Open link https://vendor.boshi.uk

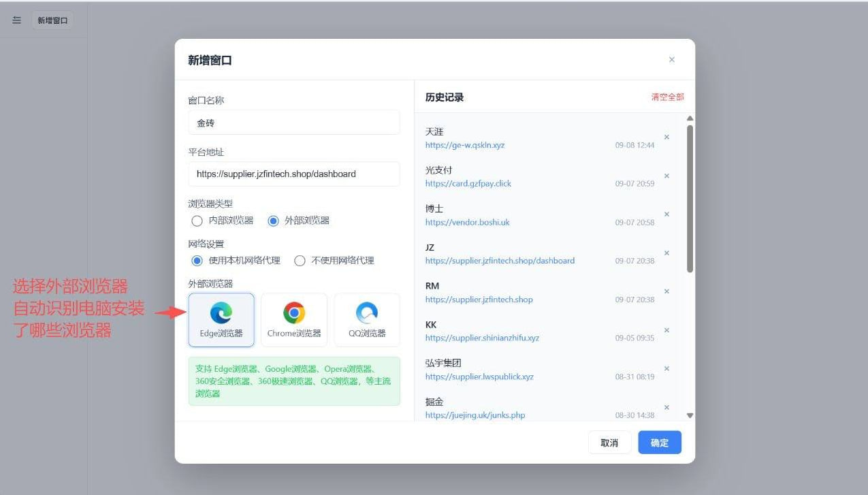(468, 222)
